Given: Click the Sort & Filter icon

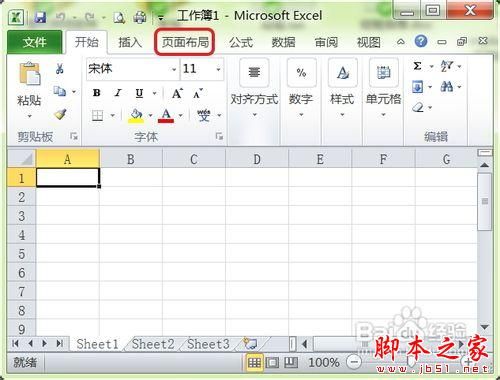Looking at the screenshot, I should click(447, 66).
